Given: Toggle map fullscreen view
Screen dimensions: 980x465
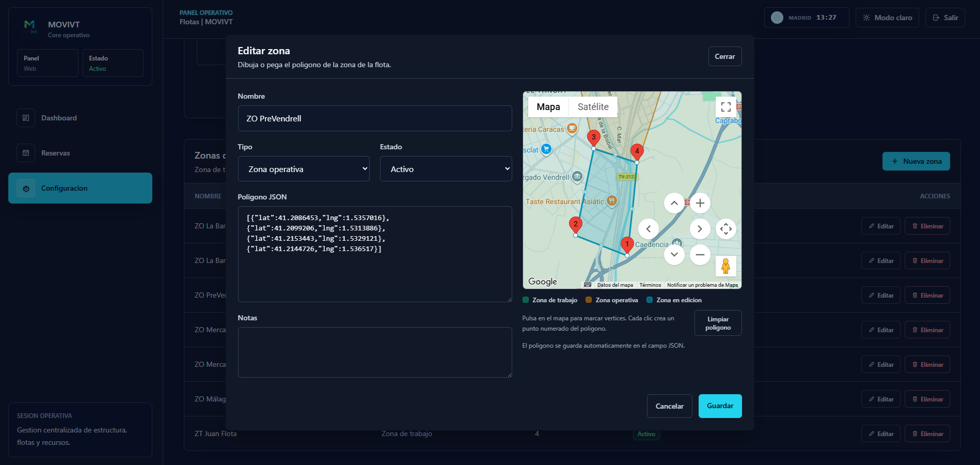Looking at the screenshot, I should click(725, 107).
